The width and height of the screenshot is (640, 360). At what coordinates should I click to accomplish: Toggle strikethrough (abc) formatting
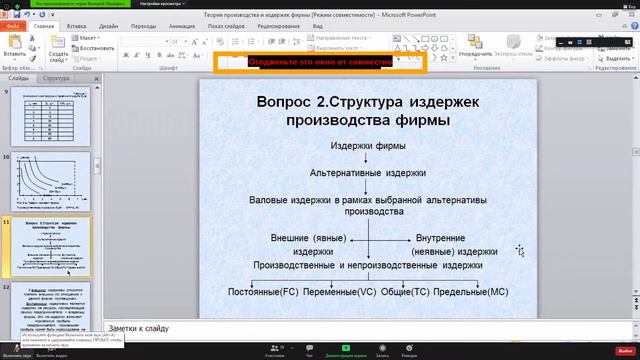tap(171, 55)
